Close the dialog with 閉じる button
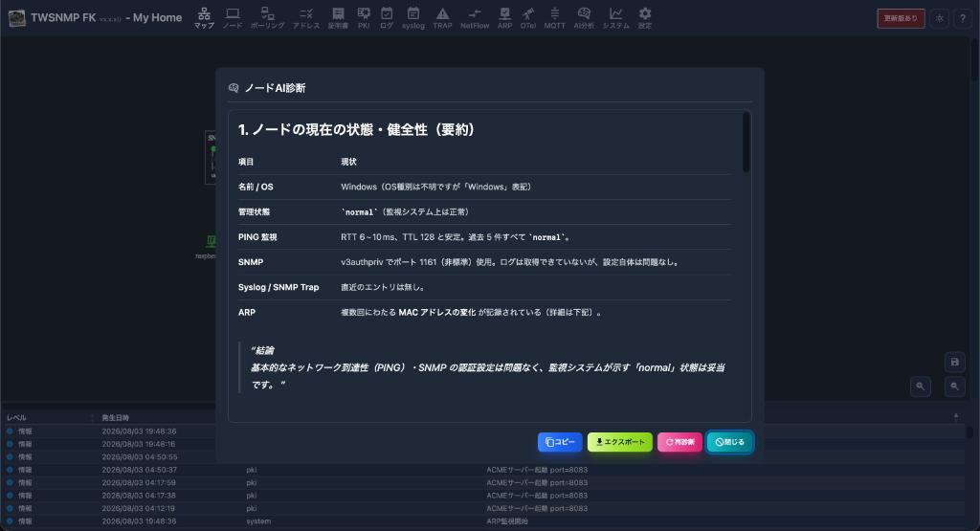Screen dimensions: 980x531 (730, 442)
